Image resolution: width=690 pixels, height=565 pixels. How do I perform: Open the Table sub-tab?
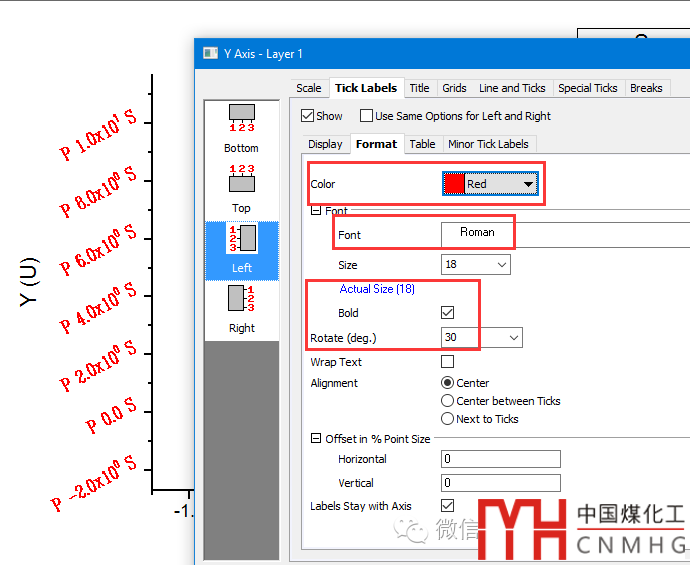click(x=422, y=144)
